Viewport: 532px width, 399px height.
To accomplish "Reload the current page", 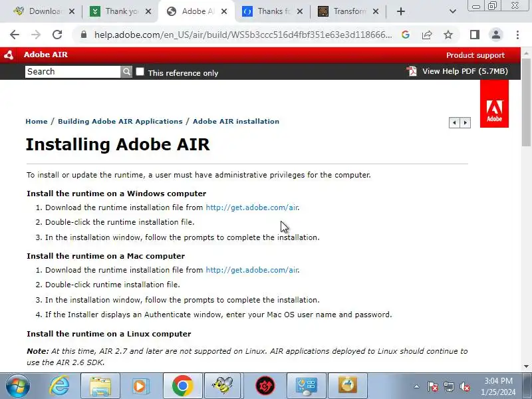I will pyautogui.click(x=57, y=35).
